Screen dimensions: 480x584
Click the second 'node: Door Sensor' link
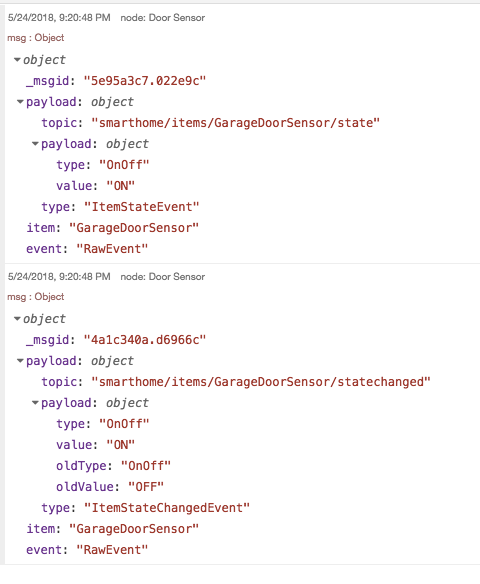tap(163, 277)
